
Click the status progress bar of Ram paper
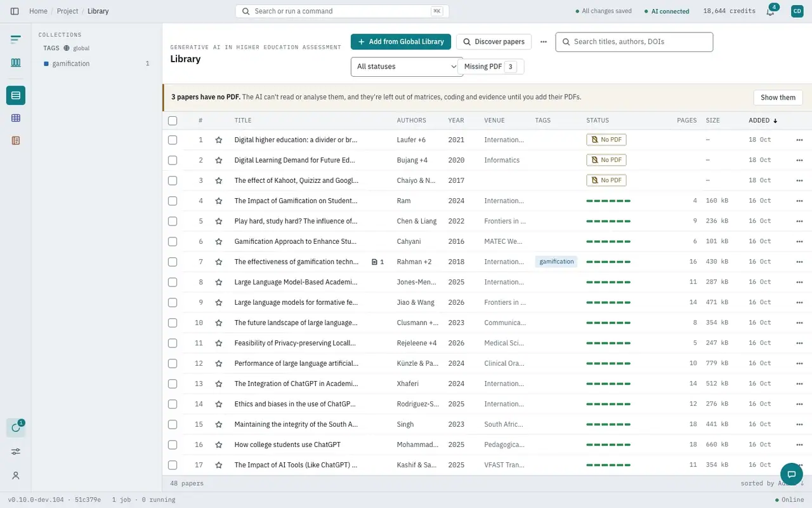coord(608,201)
